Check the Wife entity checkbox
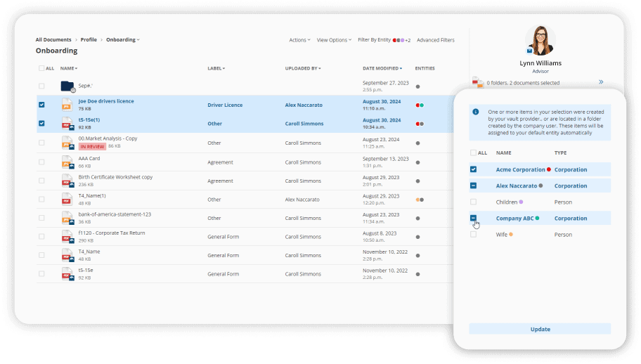The image size is (641, 364). pos(474,235)
